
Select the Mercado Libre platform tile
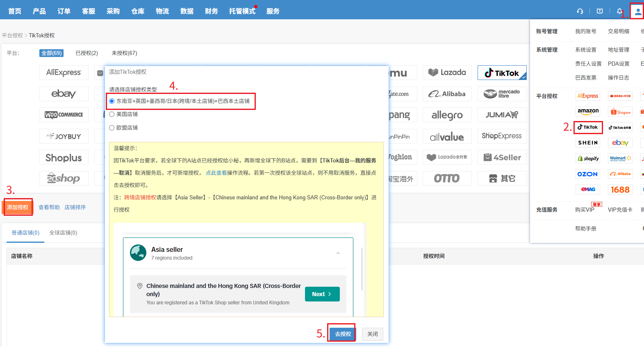(x=502, y=94)
